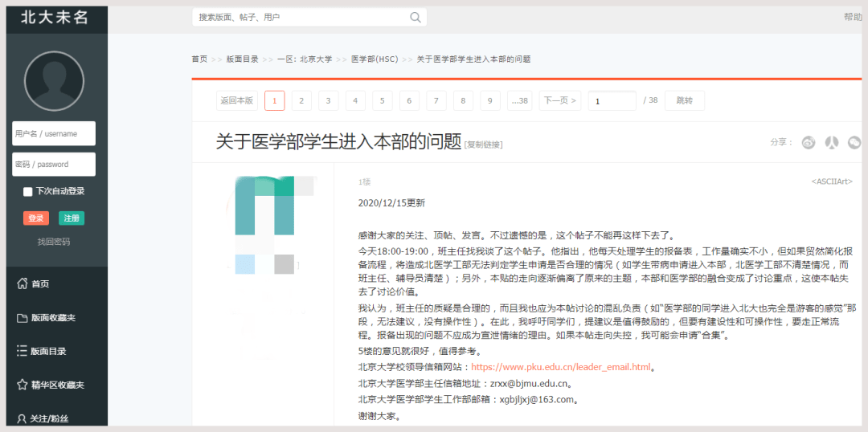The height and width of the screenshot is (432, 868).
Task: Click the 返回本版 button
Action: click(x=237, y=100)
